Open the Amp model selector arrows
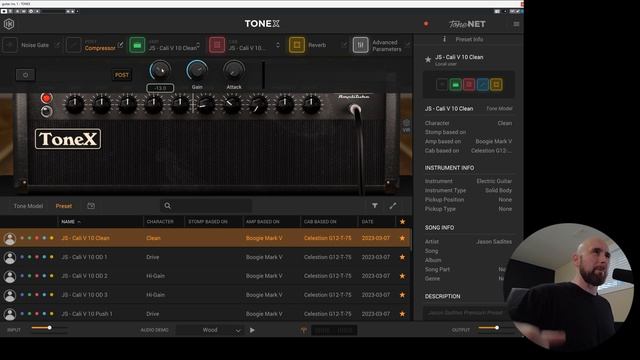This screenshot has width=640, height=360. click(x=198, y=45)
